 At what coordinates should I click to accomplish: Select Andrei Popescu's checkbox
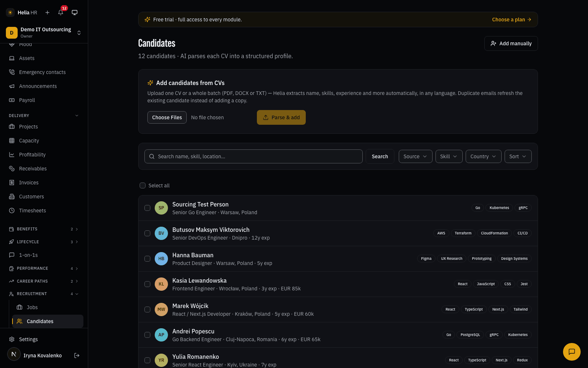click(147, 335)
